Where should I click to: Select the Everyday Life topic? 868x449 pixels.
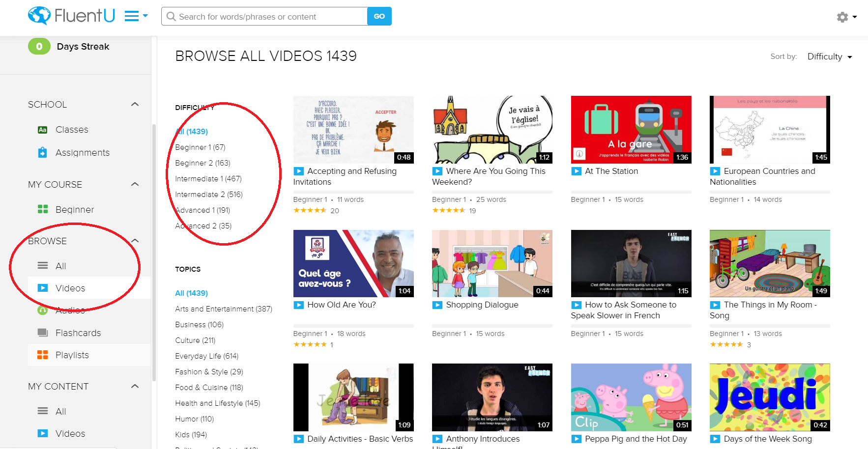tap(206, 356)
